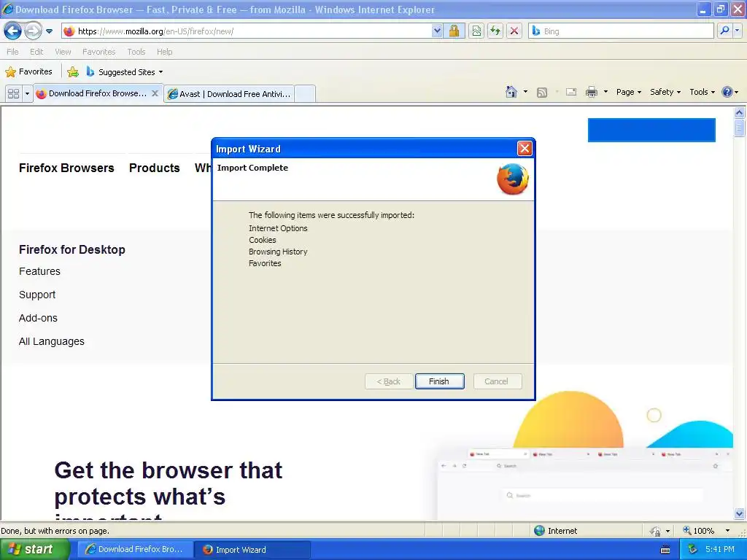Viewport: 747px width, 560px height.
Task: Click Finish in the Import Wizard
Action: (x=439, y=381)
